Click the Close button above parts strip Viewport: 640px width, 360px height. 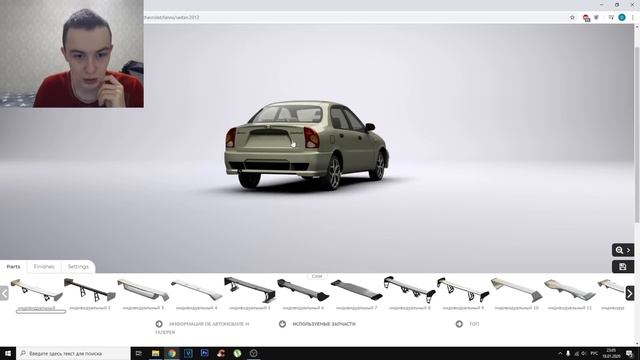pyautogui.click(x=317, y=276)
